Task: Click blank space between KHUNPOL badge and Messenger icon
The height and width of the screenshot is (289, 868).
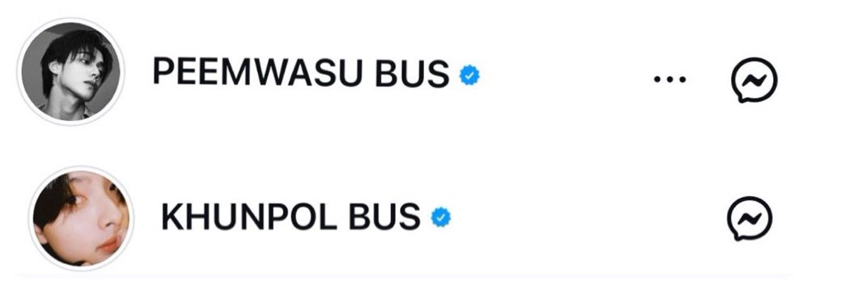Action: click(589, 218)
